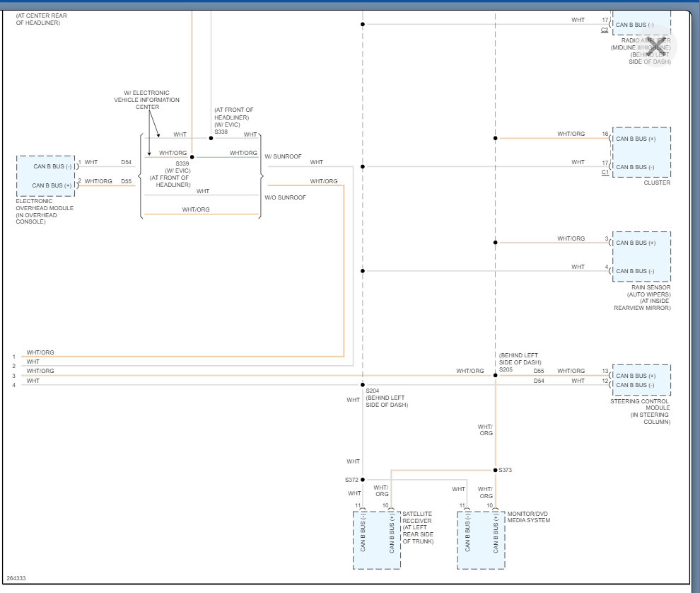Screen dimensions: 700x593
Task: Select the Cluster module box
Action: (641, 152)
